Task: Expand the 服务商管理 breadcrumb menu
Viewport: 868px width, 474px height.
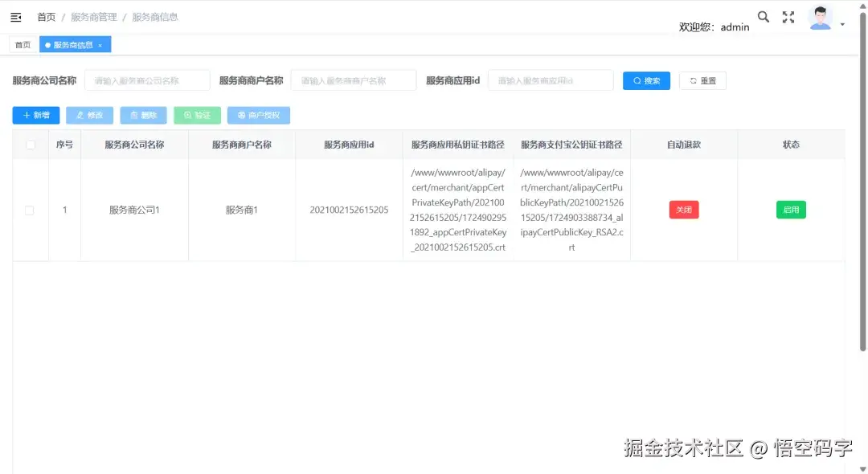Action: pos(92,16)
